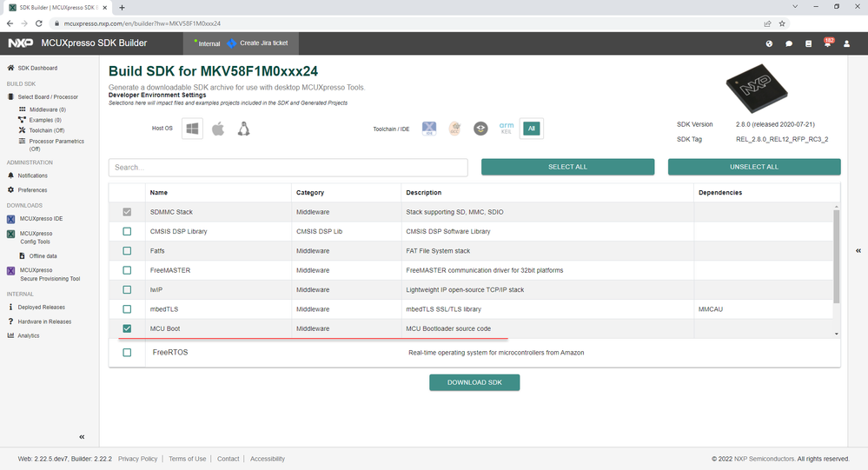868x470 pixels.
Task: Click the browser address bar
Action: click(x=409, y=23)
